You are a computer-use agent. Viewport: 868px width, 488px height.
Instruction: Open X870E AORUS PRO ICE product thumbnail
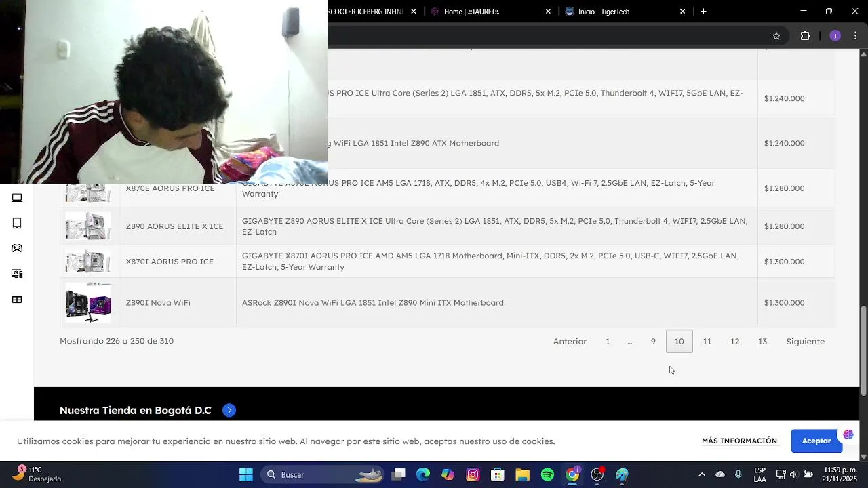[x=88, y=192]
